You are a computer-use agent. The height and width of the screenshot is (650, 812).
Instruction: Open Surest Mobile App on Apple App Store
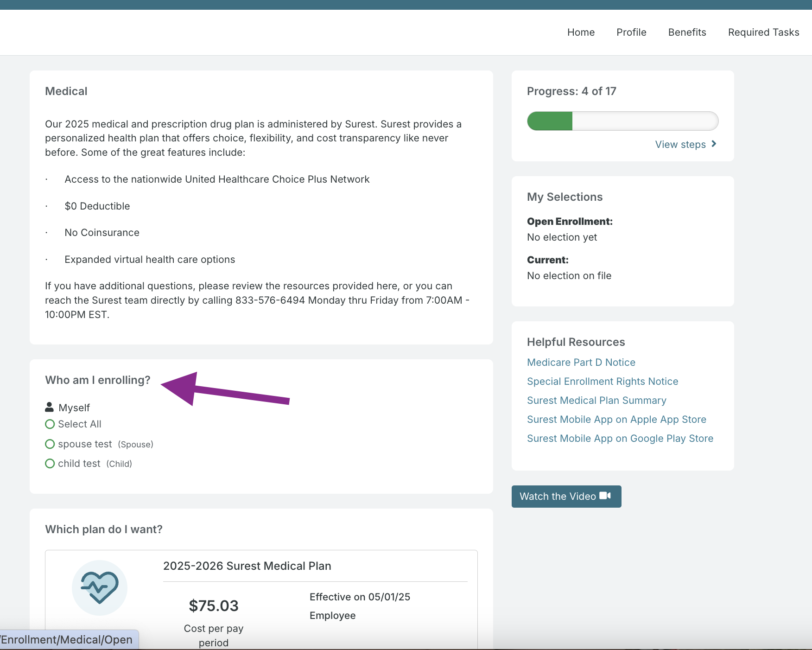click(616, 420)
